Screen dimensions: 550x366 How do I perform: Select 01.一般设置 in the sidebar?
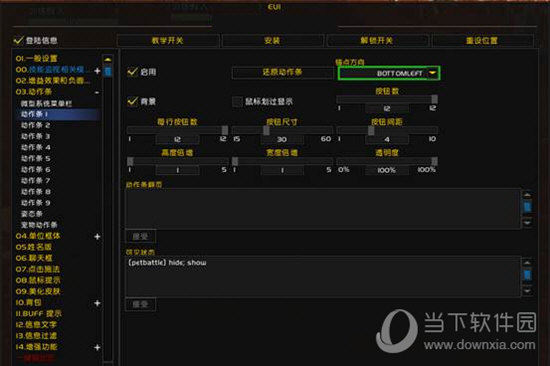coord(36,59)
